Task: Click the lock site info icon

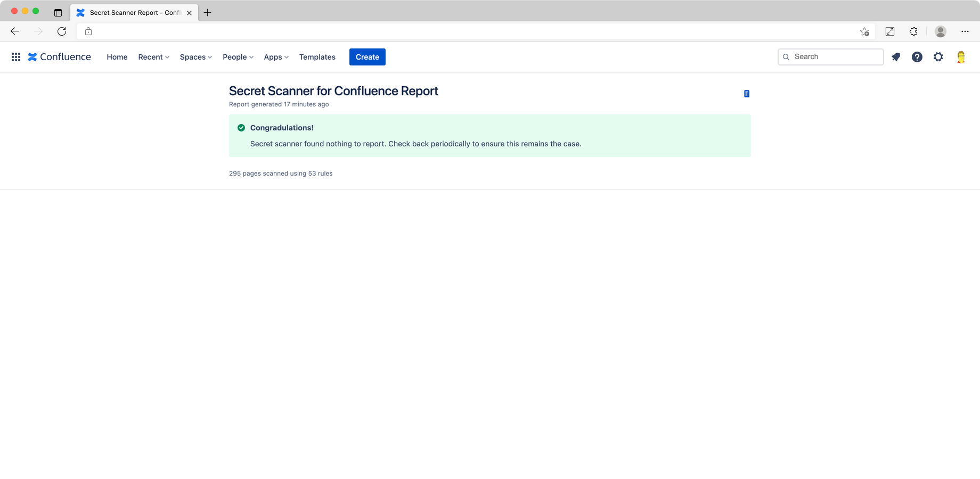Action: (88, 31)
